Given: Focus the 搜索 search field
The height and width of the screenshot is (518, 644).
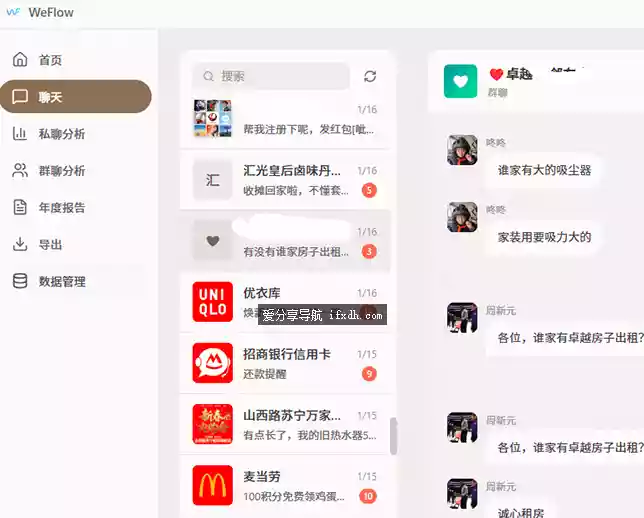Looking at the screenshot, I should click(x=271, y=76).
